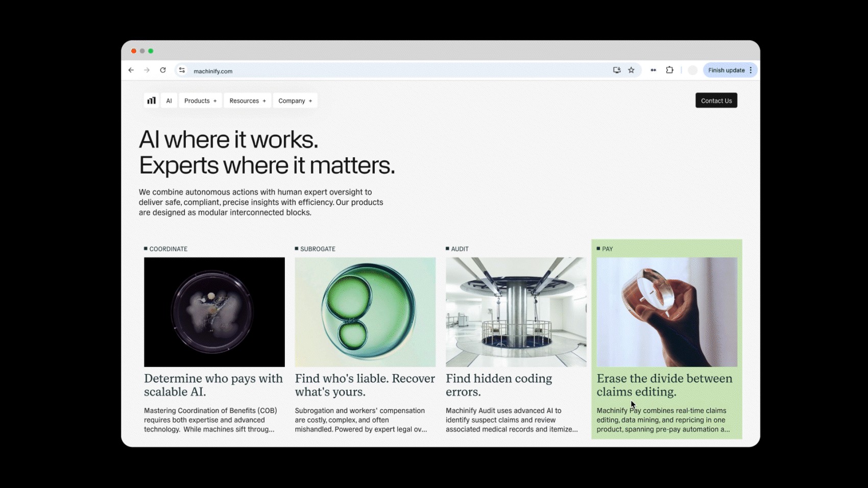Open the Chrome three-dot menu

(751, 70)
